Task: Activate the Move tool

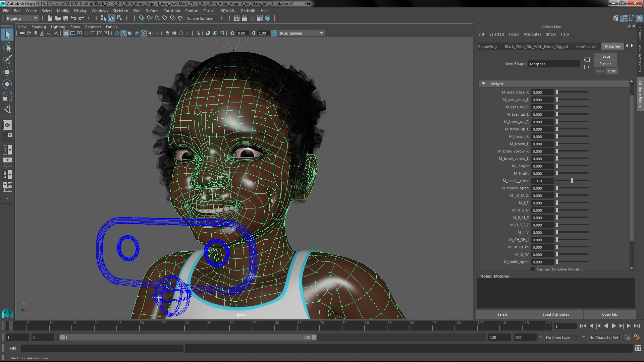Action: pyautogui.click(x=7, y=72)
